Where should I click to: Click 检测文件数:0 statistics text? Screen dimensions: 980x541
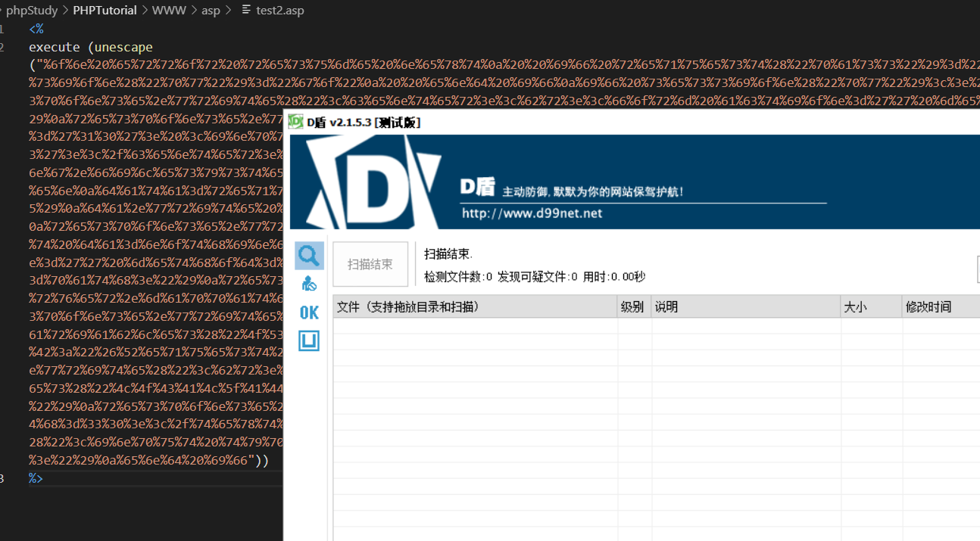point(458,277)
